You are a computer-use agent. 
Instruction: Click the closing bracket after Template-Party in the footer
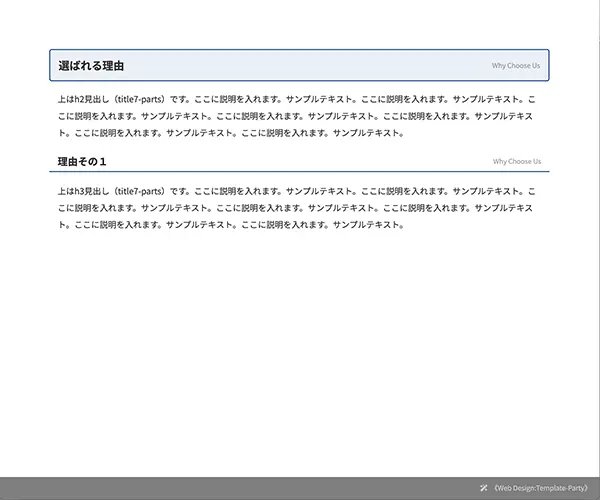pyautogui.click(x=586, y=488)
